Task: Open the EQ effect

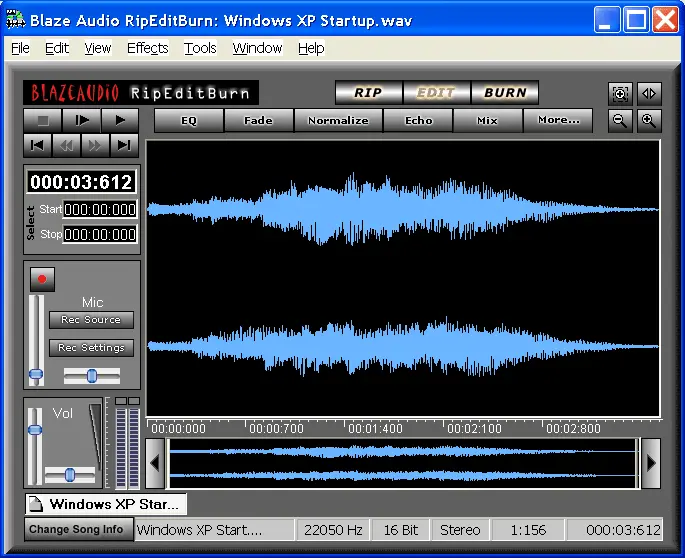Action: click(x=189, y=121)
